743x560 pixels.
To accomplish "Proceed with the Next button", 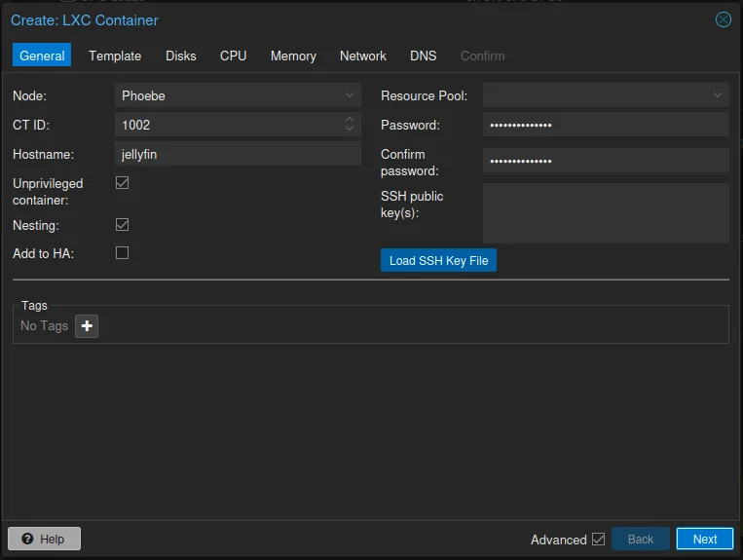I will coord(705,539).
